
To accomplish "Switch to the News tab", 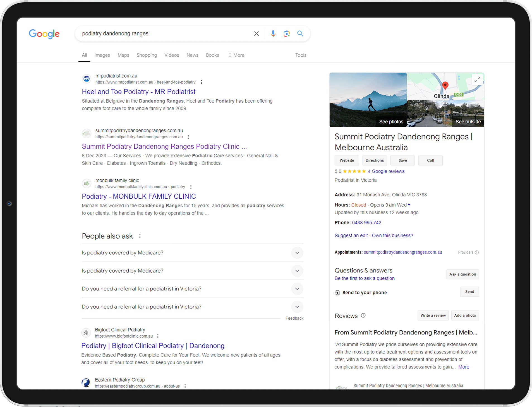I will (192, 55).
